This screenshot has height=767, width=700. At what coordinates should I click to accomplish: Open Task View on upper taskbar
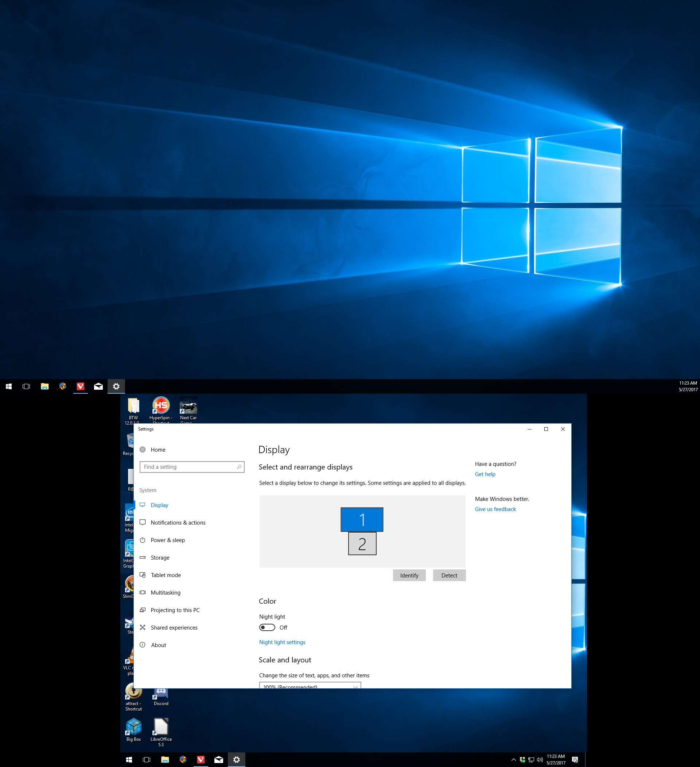click(26, 386)
